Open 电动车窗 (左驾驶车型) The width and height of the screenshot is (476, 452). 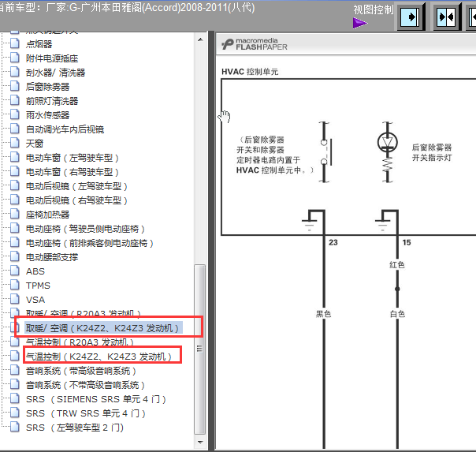click(73, 158)
